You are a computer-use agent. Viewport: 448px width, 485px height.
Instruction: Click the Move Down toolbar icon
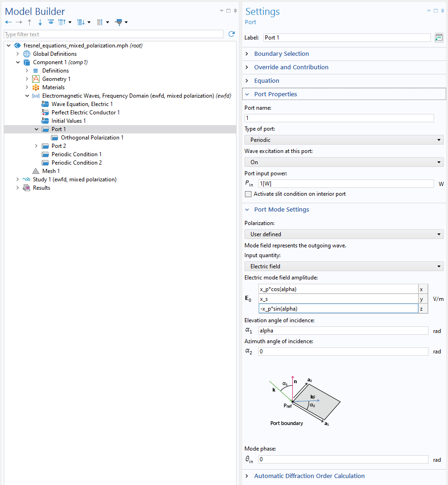(40, 22)
